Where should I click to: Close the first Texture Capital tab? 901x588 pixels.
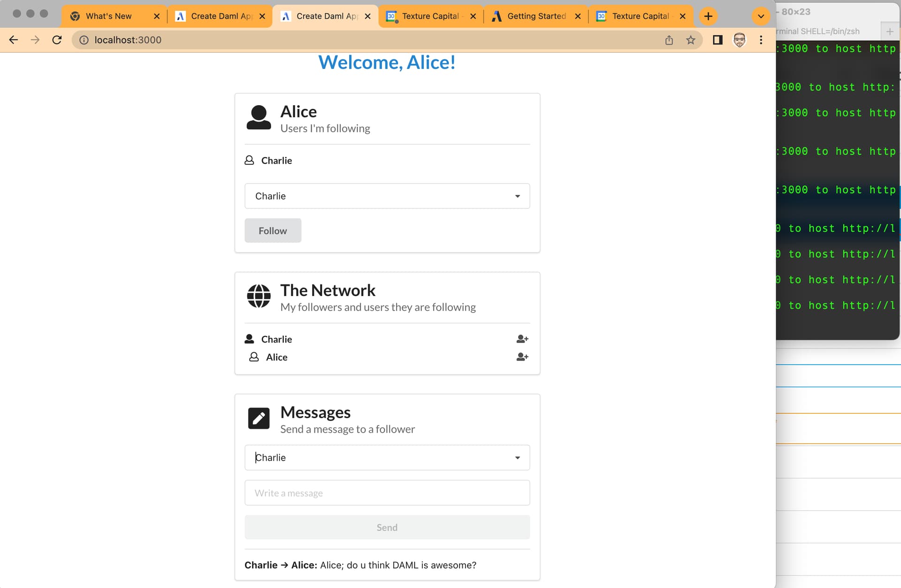[x=473, y=16]
